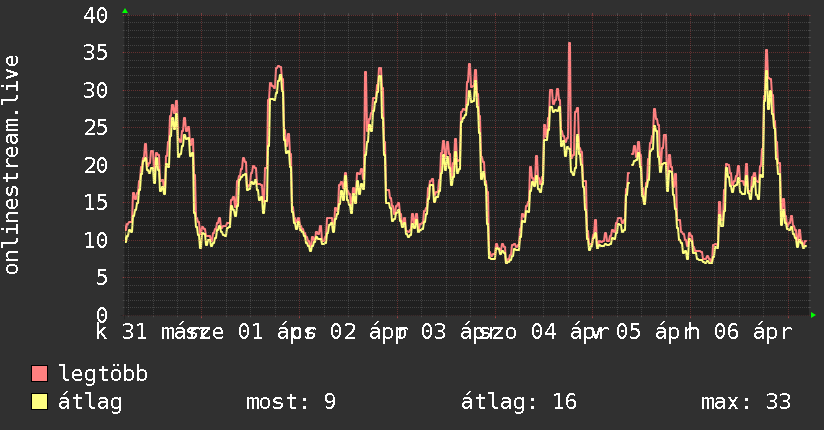Click the átlag legend label beside yellow swatch
The height and width of the screenshot is (430, 824).
point(90,402)
